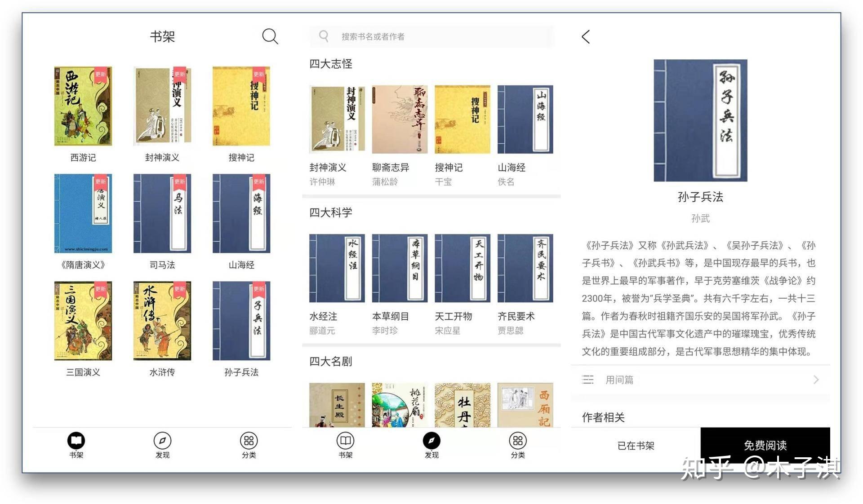Viewport: 863px width, 504px height.
Task: Click the 本草纲目 book title
Action: [x=390, y=316]
